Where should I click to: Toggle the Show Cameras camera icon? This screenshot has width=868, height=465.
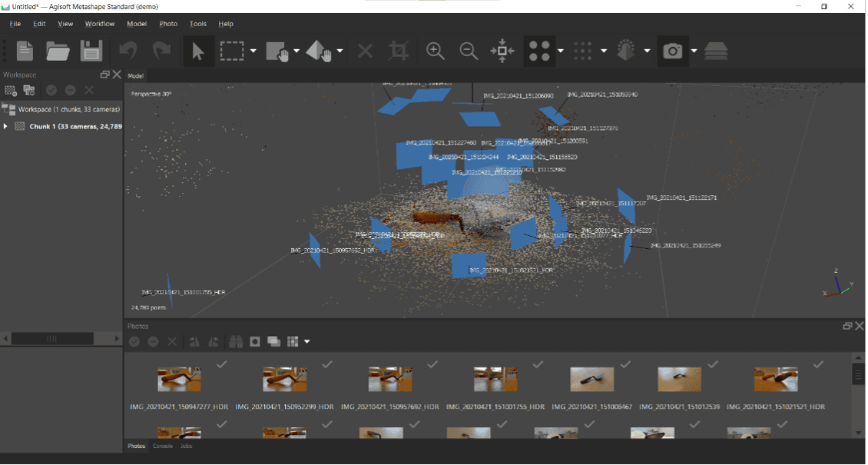(673, 51)
